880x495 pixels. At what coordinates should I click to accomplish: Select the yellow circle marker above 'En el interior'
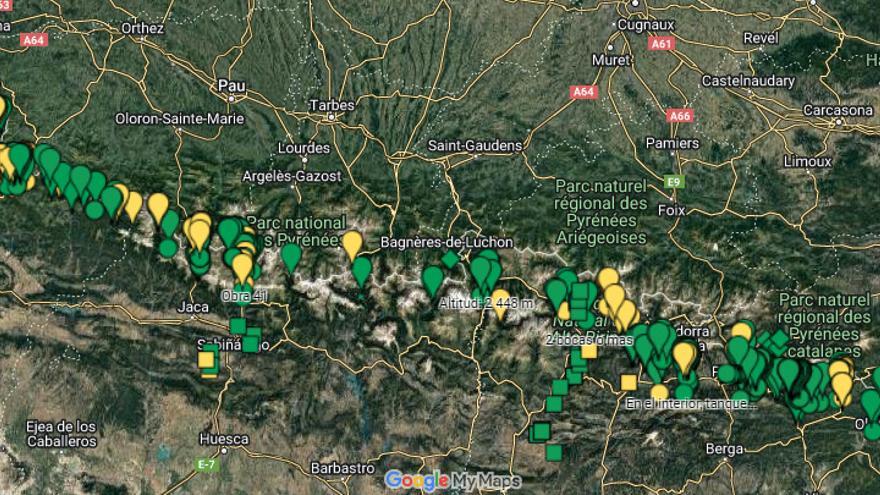pyautogui.click(x=659, y=393)
